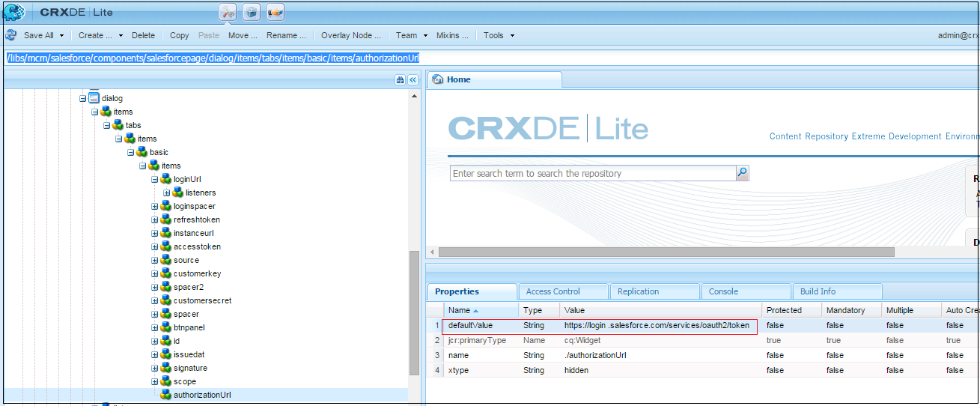Select the issuedat tree node label
The image size is (980, 406).
click(187, 354)
